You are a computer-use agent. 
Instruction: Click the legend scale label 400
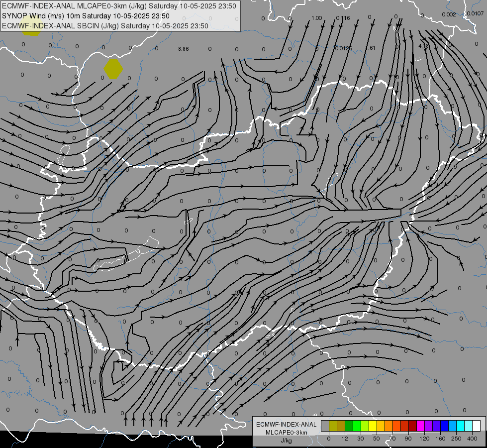pos(472,439)
